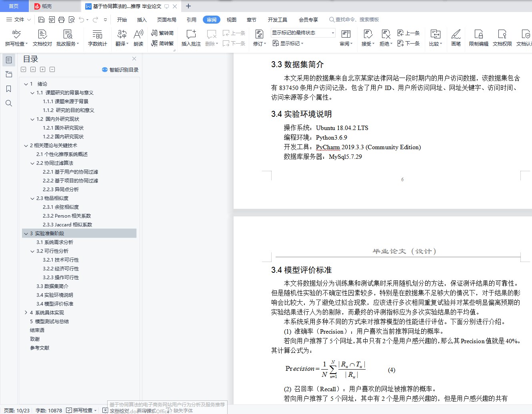Open 限制编辑 restrict editing
This screenshot has width=532, height=414.
[479, 38]
